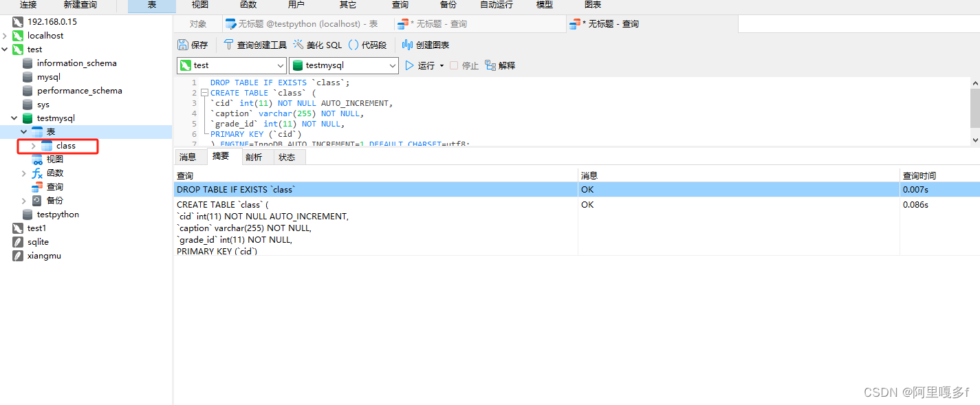Image resolution: width=980 pixels, height=405 pixels.
Task: Expand the localhost connection node
Action: 6,35
